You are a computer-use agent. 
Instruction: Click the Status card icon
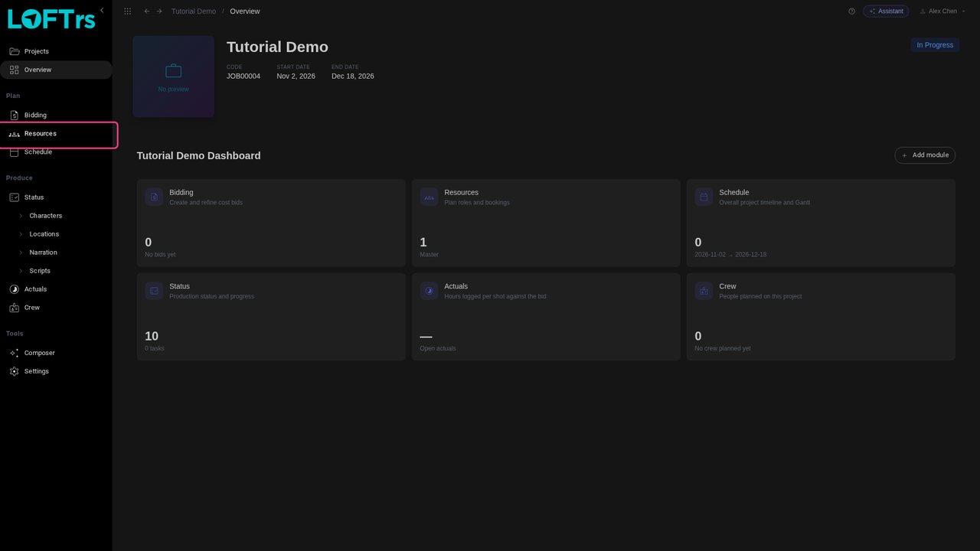(154, 291)
